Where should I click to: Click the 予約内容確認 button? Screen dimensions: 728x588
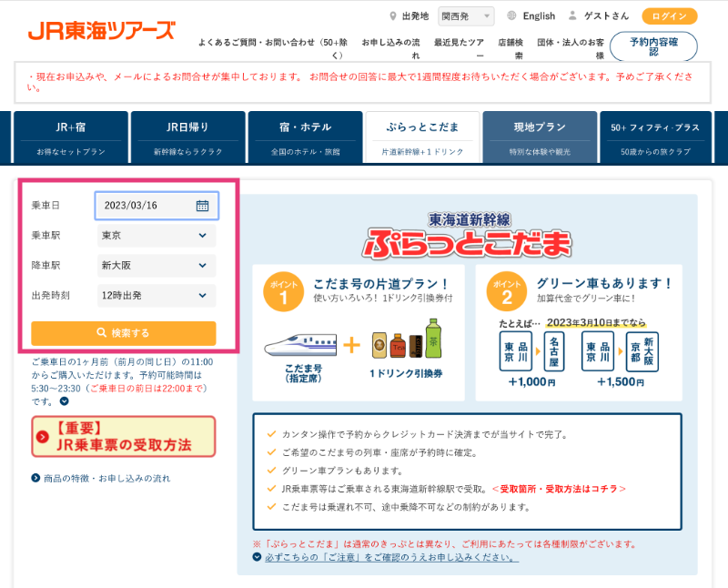pyautogui.click(x=653, y=46)
